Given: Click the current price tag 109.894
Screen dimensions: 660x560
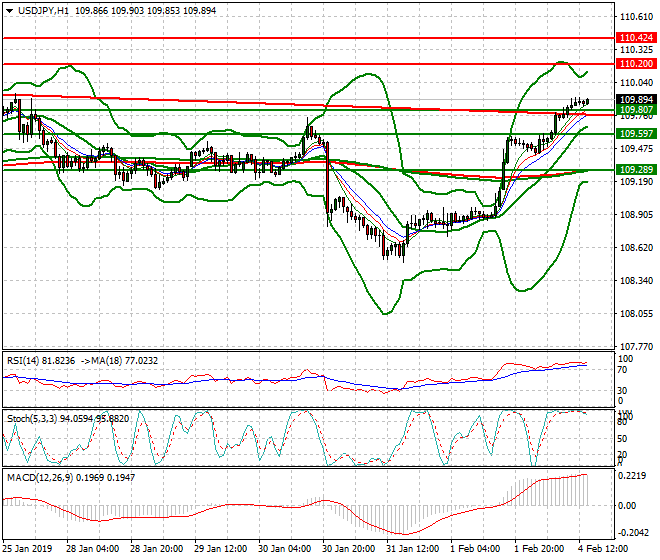Looking at the screenshot, I should [x=636, y=100].
